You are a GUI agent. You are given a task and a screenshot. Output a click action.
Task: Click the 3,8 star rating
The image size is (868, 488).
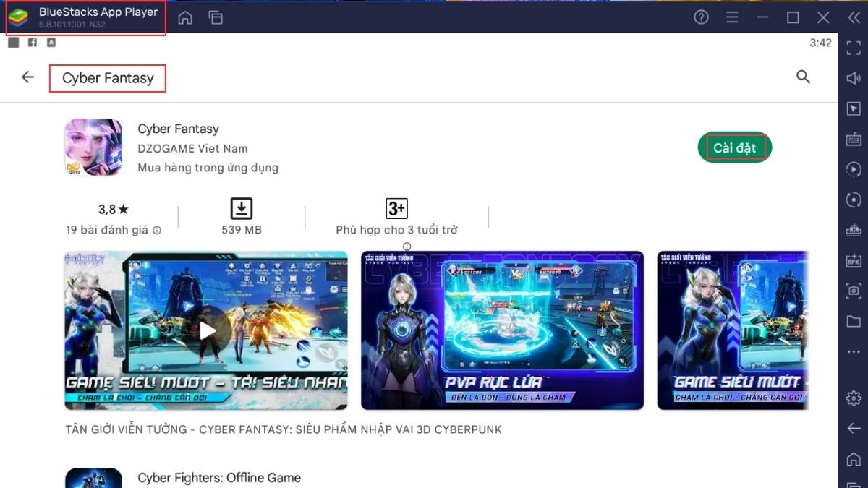coord(114,210)
